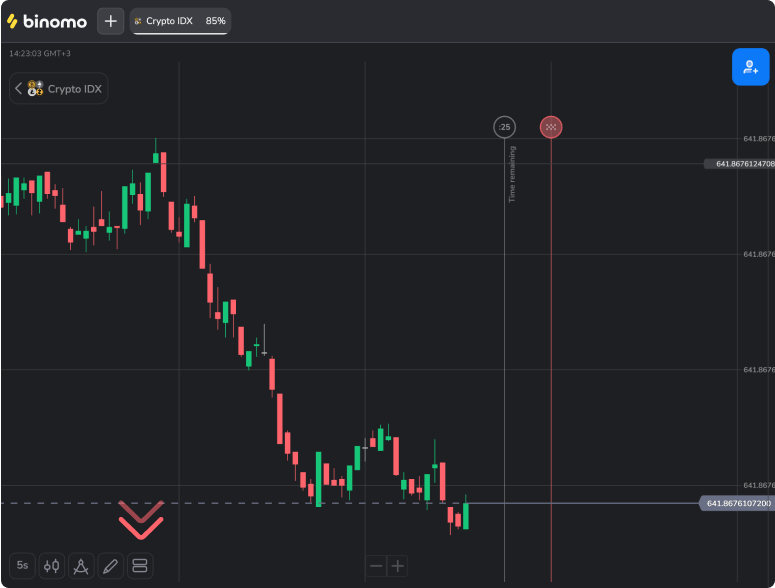Click the current price label 641.8676107200
The width and height of the screenshot is (775, 588).
pyautogui.click(x=738, y=503)
